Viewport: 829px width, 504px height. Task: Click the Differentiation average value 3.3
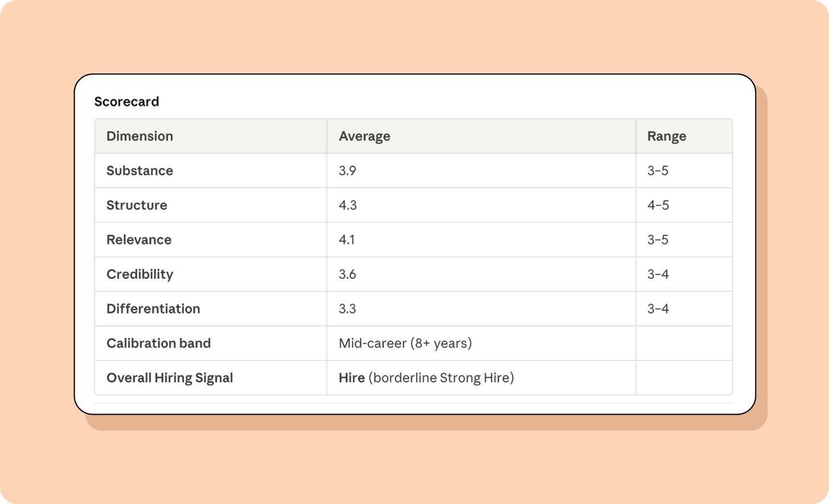coord(347,309)
